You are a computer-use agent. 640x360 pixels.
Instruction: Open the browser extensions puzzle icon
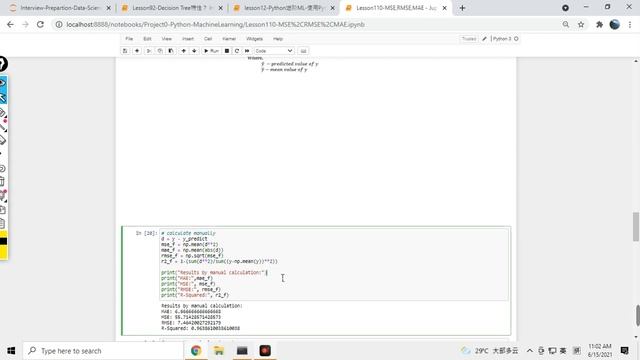(599, 24)
